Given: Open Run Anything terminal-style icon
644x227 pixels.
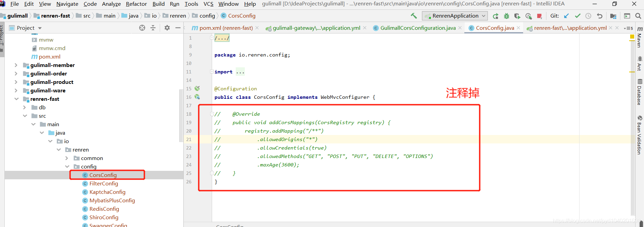Looking at the screenshot, I should coord(627,16).
